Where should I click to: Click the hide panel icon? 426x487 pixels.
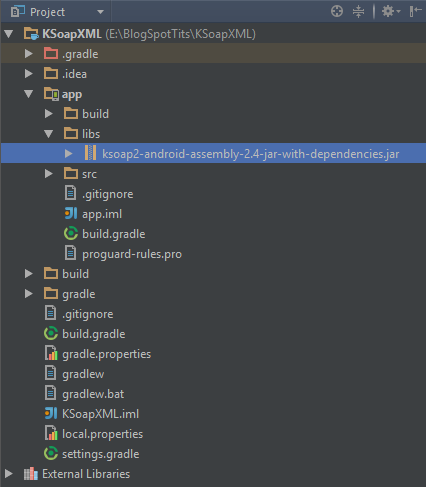click(415, 11)
